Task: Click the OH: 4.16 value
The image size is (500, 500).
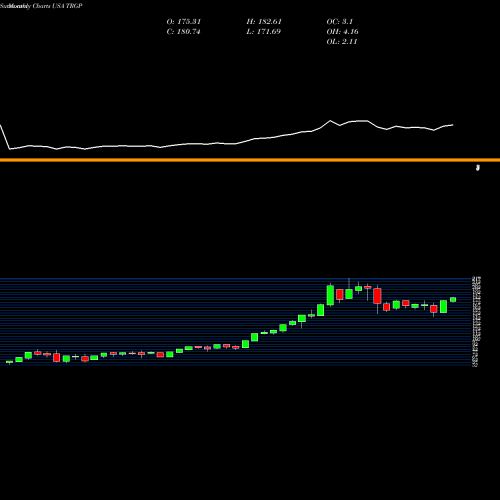Action: point(342,32)
